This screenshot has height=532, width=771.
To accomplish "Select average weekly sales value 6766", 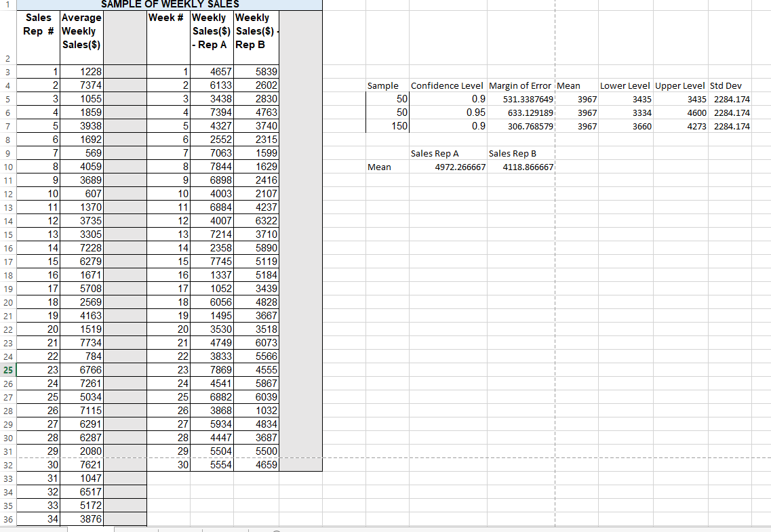I will point(81,370).
